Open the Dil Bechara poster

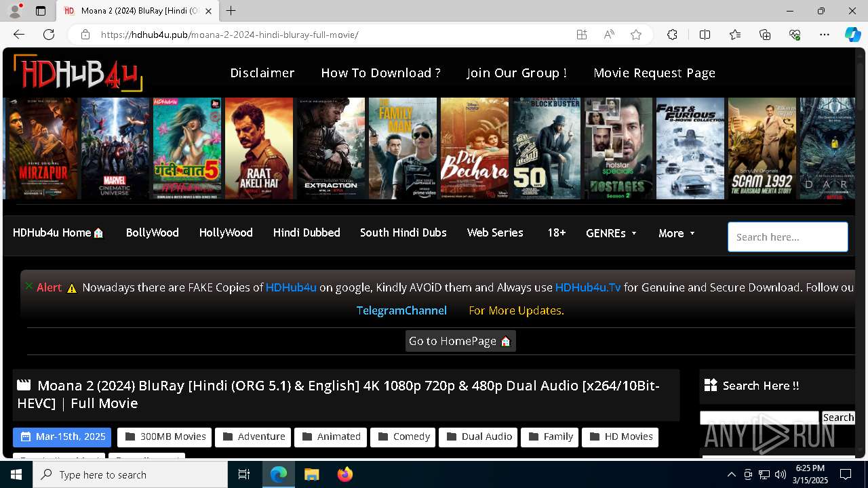pos(475,148)
